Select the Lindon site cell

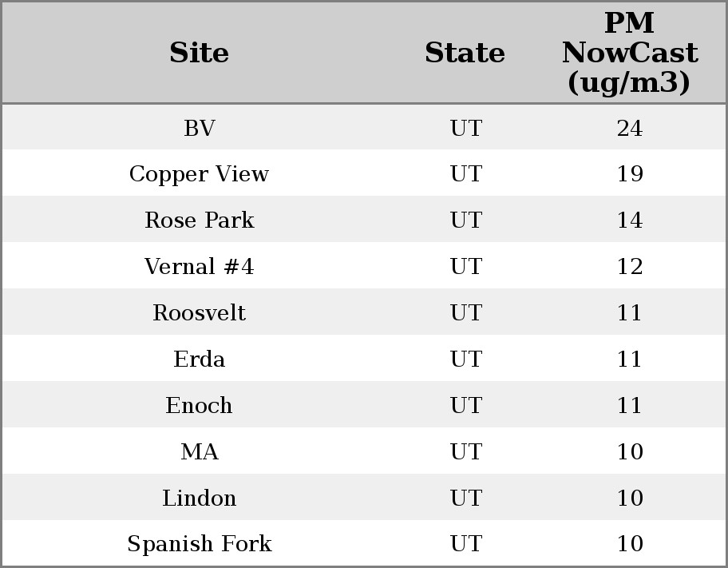click(199, 498)
